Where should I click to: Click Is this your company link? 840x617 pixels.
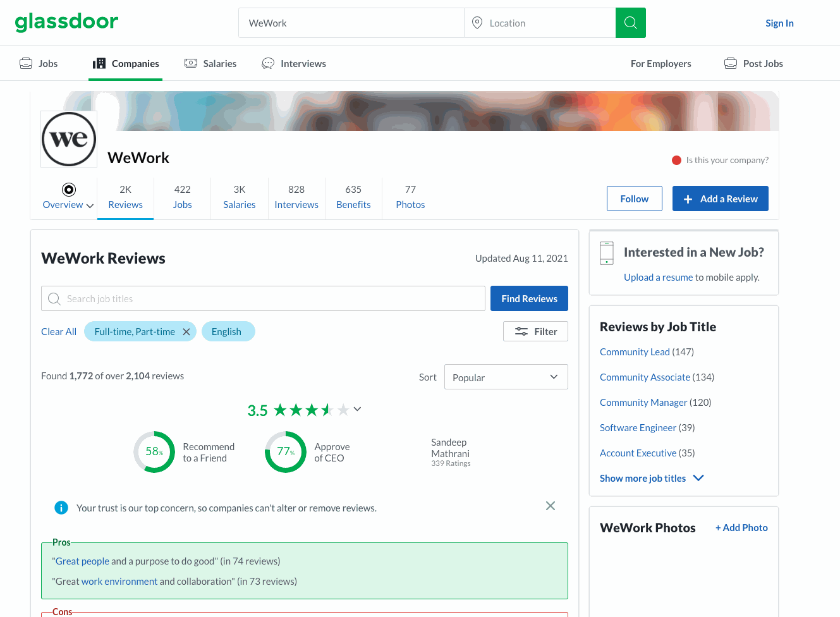[x=727, y=160]
